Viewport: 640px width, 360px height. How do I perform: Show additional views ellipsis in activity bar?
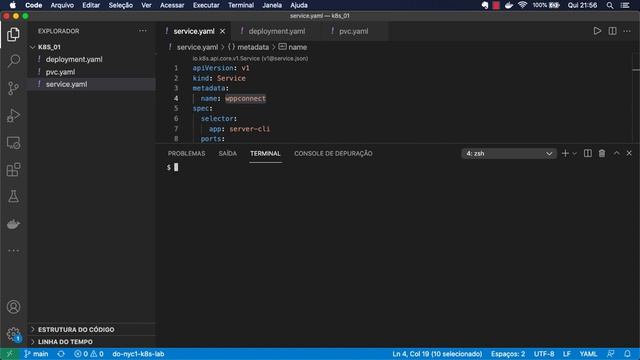[13, 251]
